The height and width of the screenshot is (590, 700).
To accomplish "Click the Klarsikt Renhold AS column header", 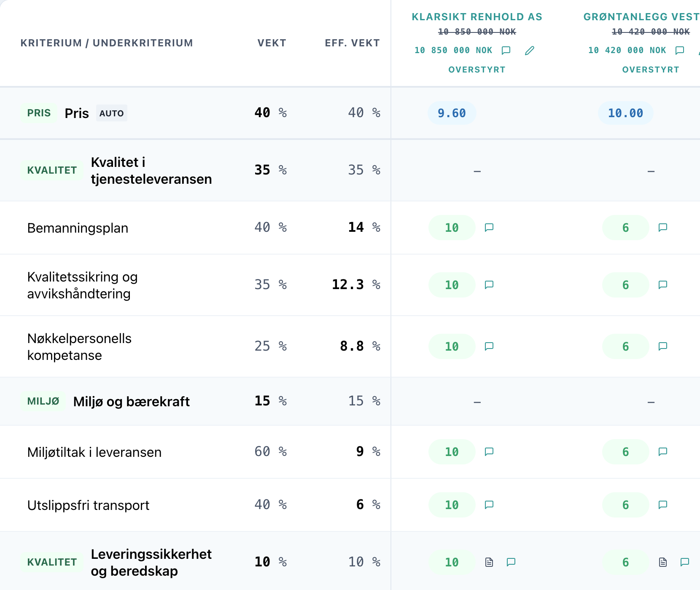I will 477,17.
